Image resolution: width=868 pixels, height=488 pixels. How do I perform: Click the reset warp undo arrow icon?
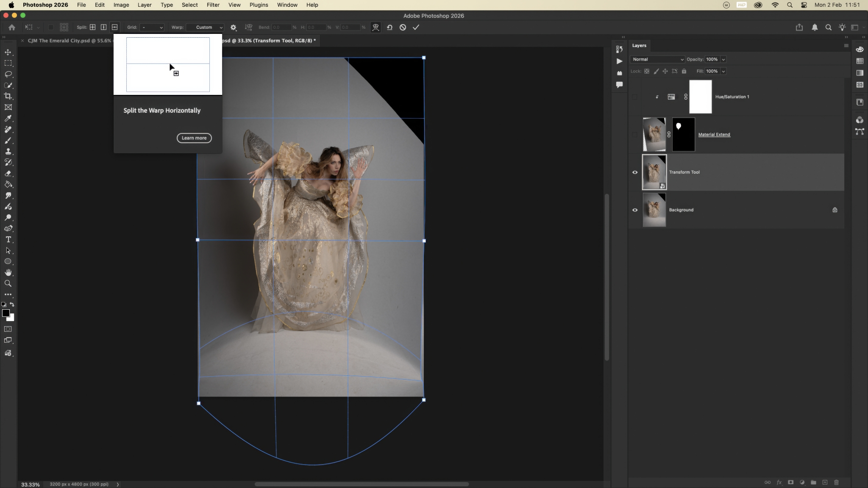[x=389, y=27]
